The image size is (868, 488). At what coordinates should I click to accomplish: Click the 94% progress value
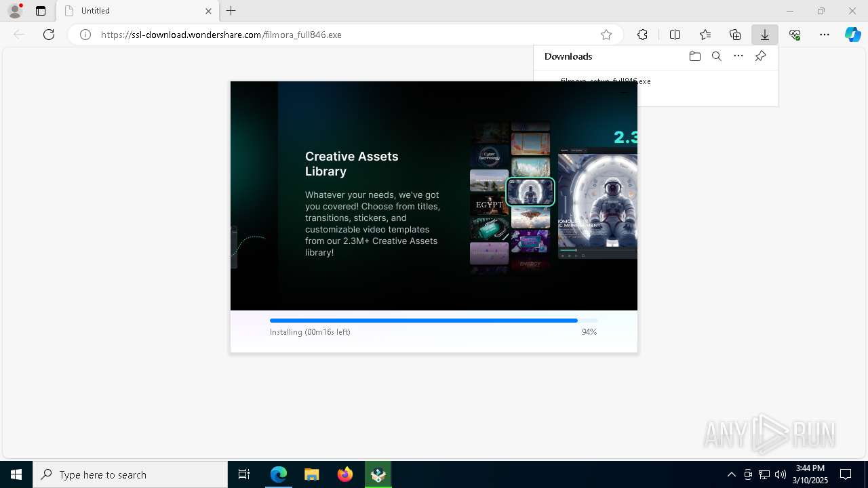[589, 332]
